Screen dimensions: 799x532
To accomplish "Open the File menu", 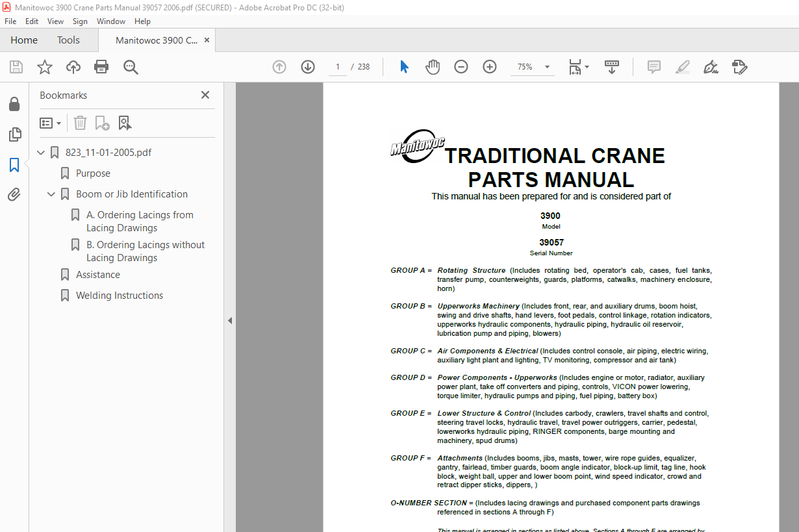I will [x=10, y=21].
